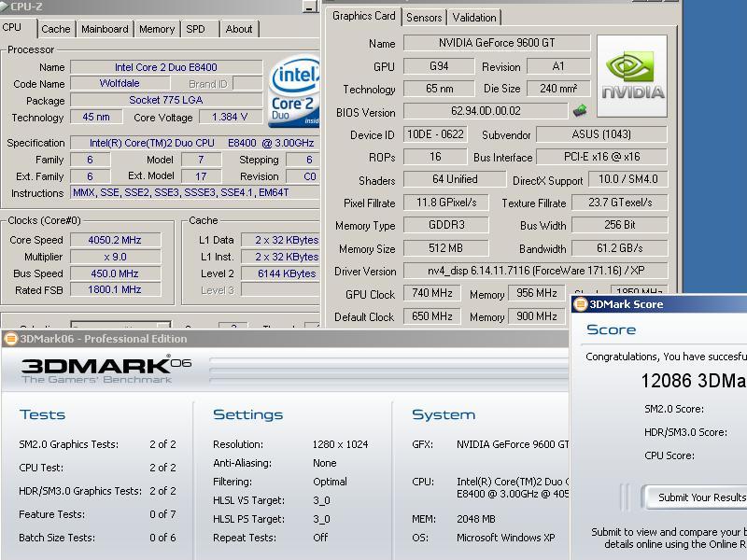Screen dimensions: 747x560
Task: Switch to the Sensors tab
Action: pyautogui.click(x=424, y=18)
